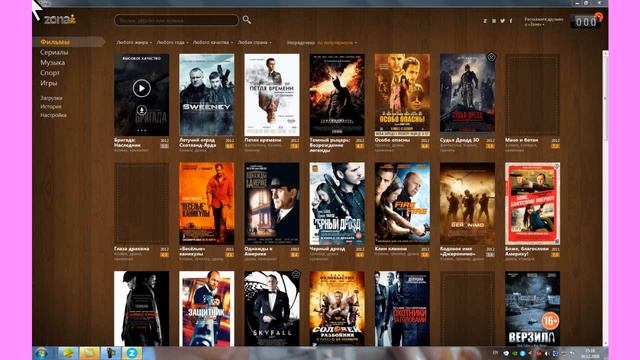Click the badge icon on Судья Дредд poster
Screen dimensions: 640x360
[x=491, y=57]
